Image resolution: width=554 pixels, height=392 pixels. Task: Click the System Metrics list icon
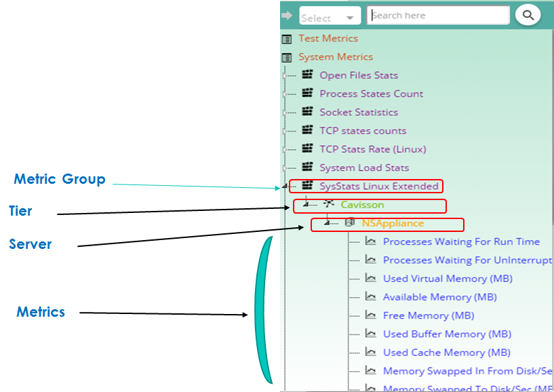[287, 58]
